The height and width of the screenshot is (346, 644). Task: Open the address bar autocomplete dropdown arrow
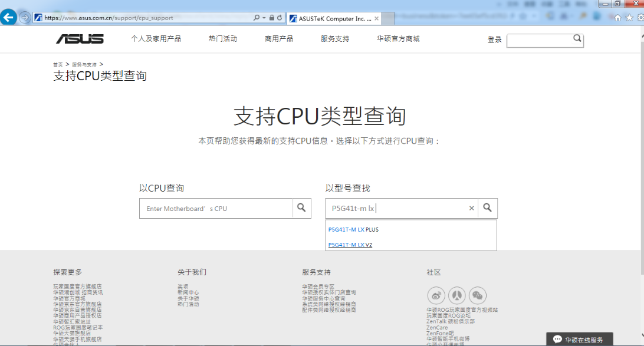264,18
